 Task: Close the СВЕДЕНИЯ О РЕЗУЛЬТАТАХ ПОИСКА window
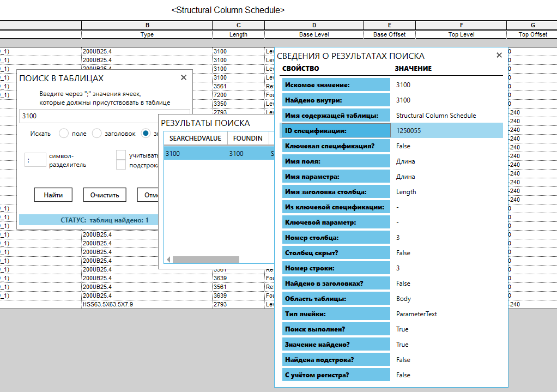pyautogui.click(x=499, y=55)
